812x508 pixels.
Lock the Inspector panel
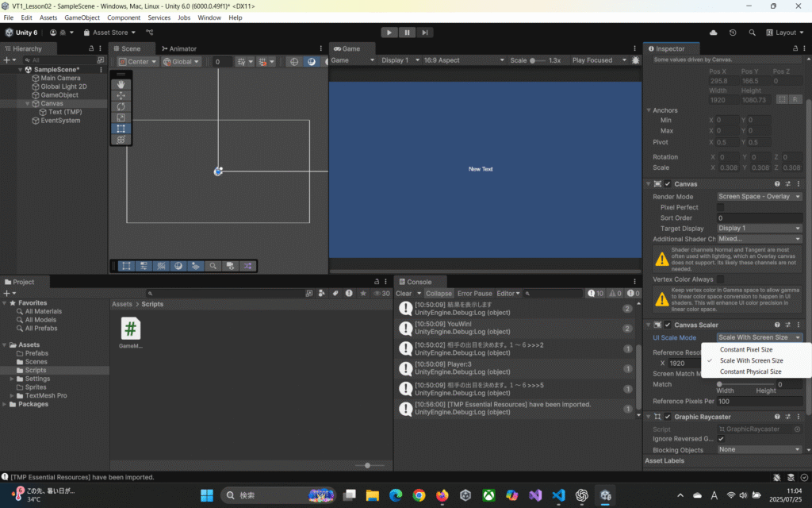click(795, 48)
